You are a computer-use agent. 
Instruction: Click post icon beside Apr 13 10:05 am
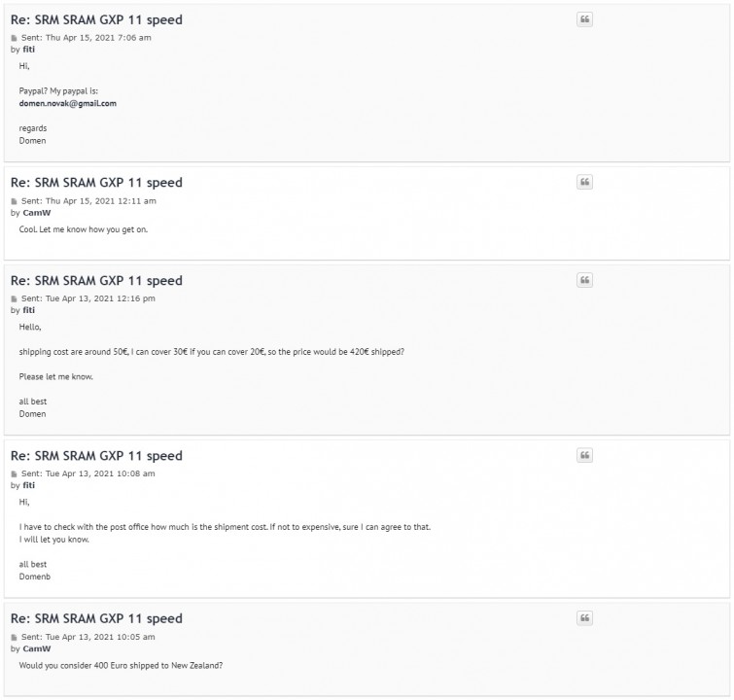coord(14,638)
